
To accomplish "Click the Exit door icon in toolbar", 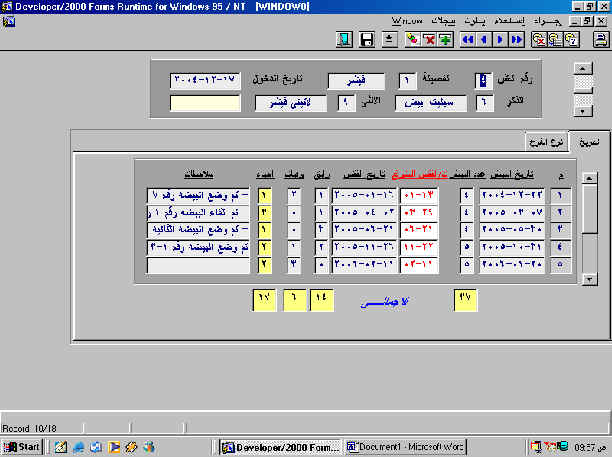I will (344, 39).
